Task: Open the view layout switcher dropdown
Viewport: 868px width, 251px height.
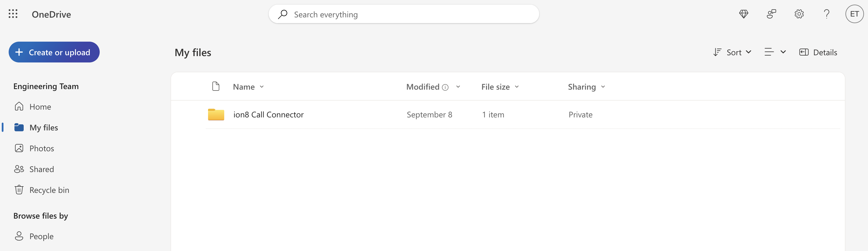Action: click(x=775, y=52)
